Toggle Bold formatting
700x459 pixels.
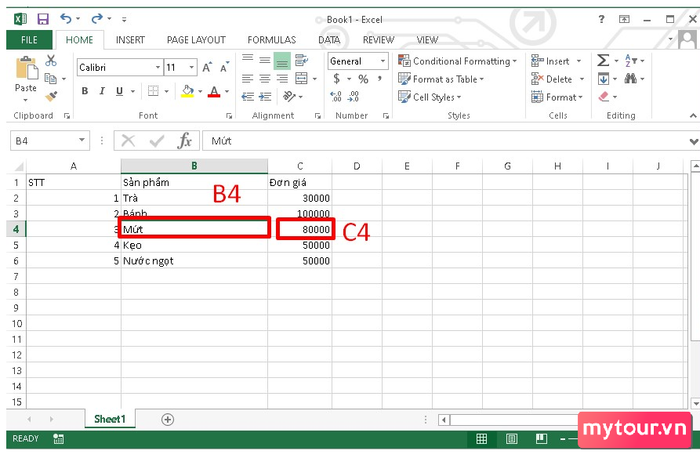tap(85, 91)
